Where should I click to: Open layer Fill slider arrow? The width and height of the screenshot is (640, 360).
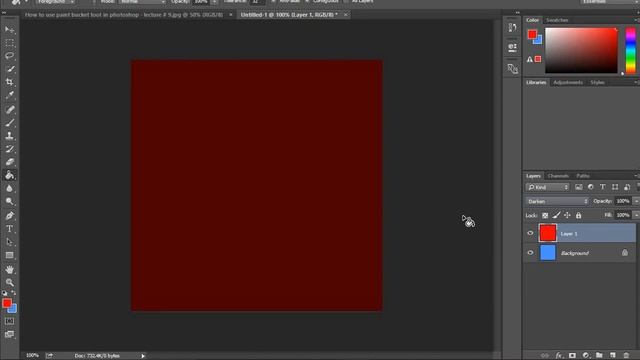pos(636,215)
